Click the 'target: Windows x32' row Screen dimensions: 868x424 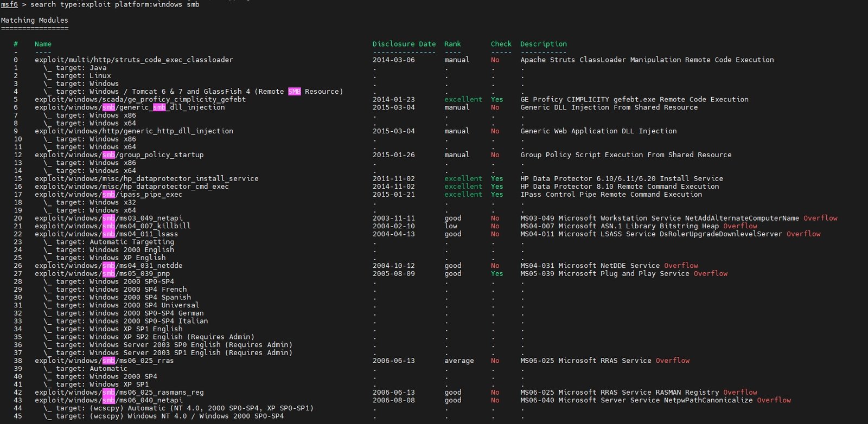(x=90, y=202)
